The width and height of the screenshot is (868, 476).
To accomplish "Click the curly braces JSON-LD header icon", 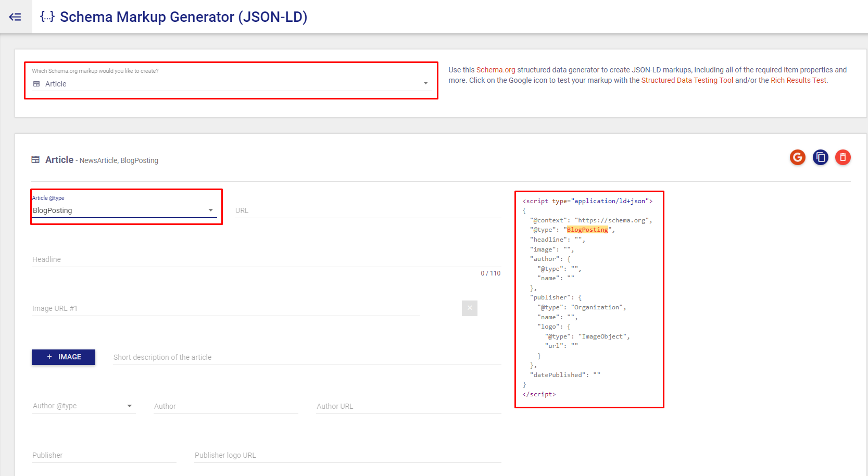I will [x=47, y=16].
